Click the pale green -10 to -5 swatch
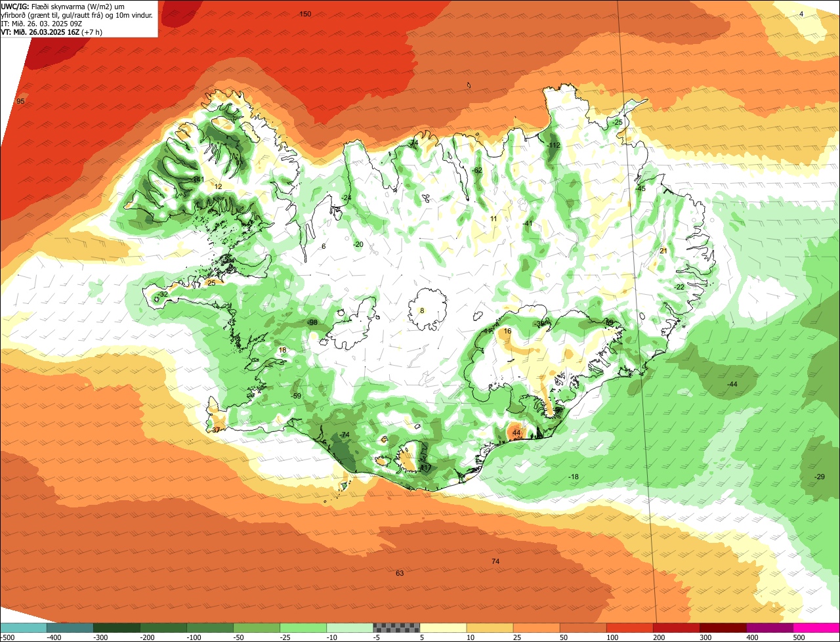Viewport: 840px width, 642px height. coord(350,627)
